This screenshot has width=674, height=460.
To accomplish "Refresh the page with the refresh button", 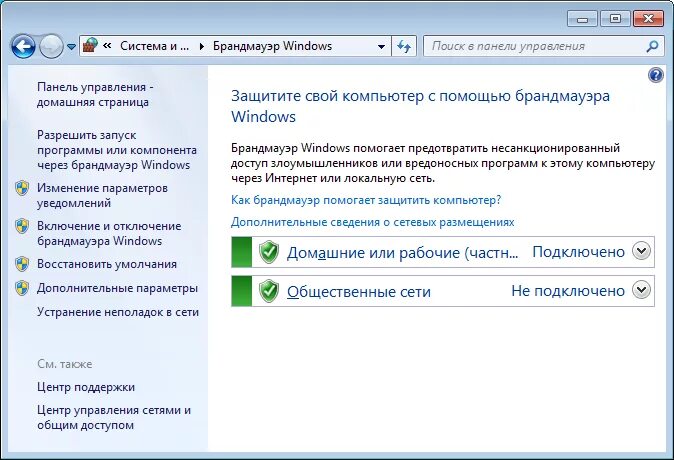I will [404, 46].
